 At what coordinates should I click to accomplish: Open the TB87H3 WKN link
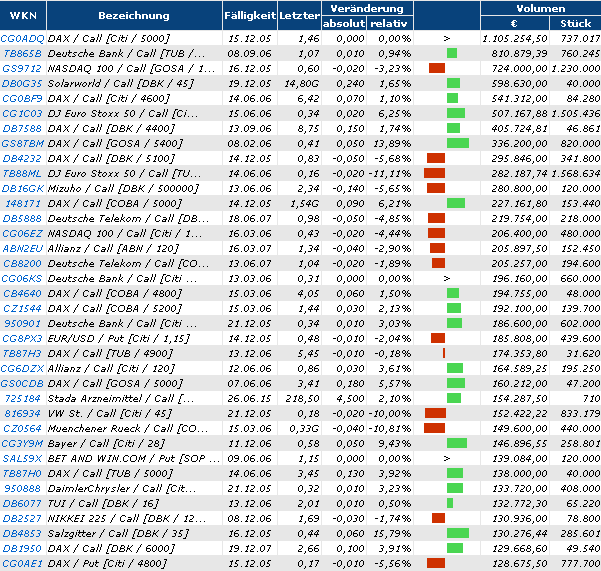tap(22, 353)
